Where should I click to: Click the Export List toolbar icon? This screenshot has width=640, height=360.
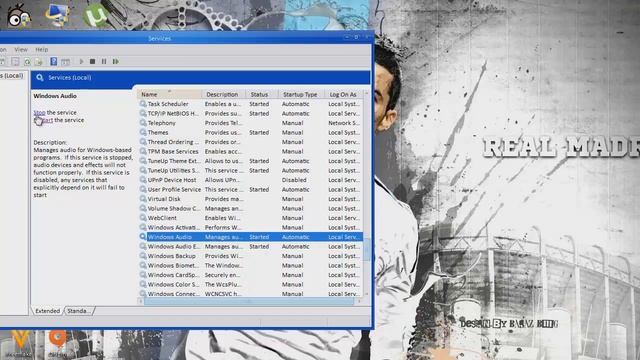(x=39, y=62)
